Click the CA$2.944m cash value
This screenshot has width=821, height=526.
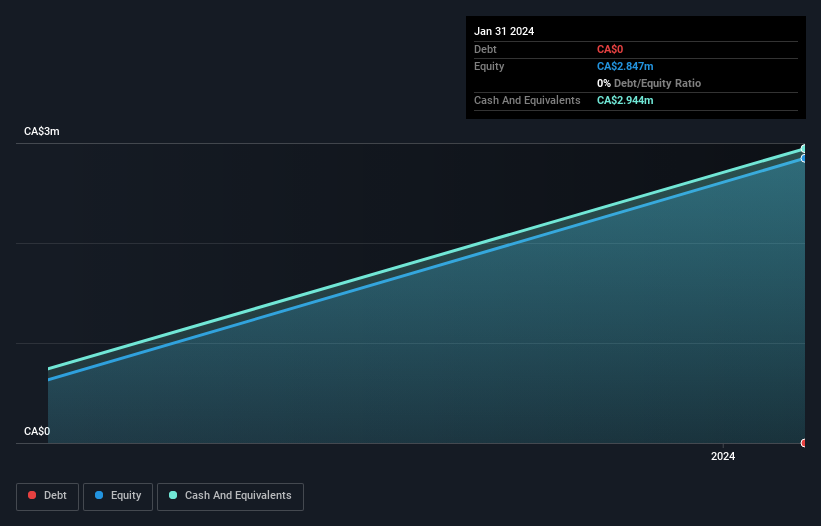(625, 100)
